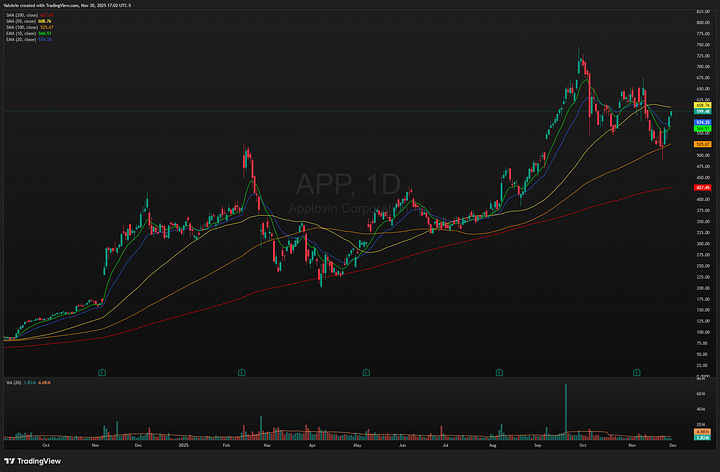Click the TradingView logo at bottom left

pos(32,461)
